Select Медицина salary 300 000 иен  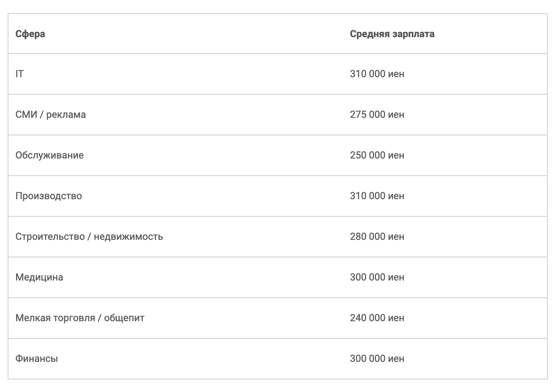coord(377,277)
